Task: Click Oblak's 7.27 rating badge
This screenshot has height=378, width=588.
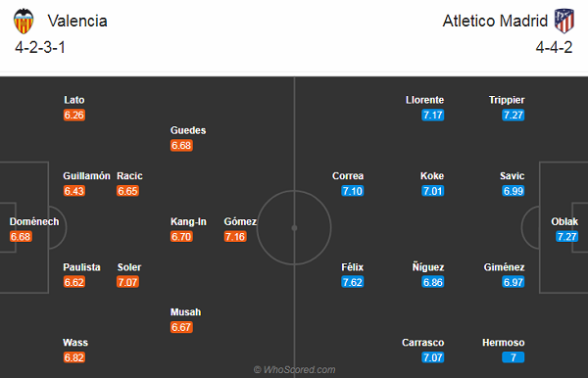Action: [566, 236]
